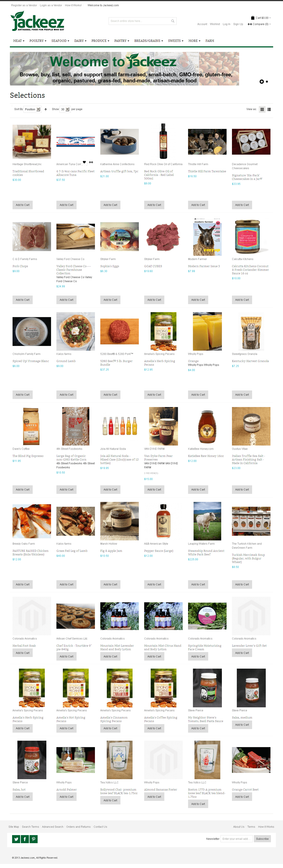Switch to grid view icon
This screenshot has height=868, width=283.
(262, 109)
